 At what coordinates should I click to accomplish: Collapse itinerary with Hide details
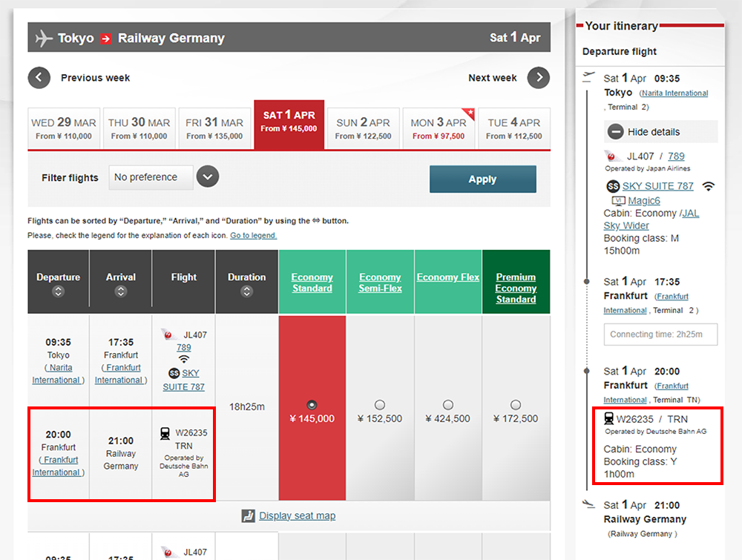tap(653, 132)
